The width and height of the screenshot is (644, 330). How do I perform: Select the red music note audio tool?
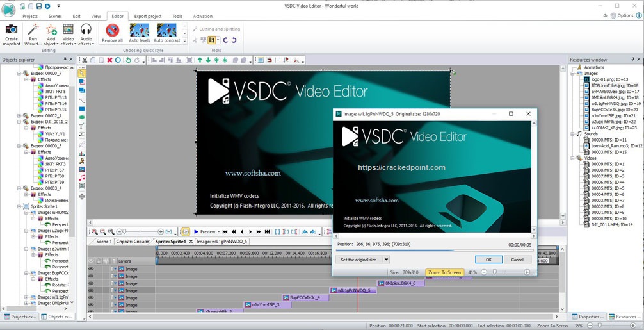point(82,177)
